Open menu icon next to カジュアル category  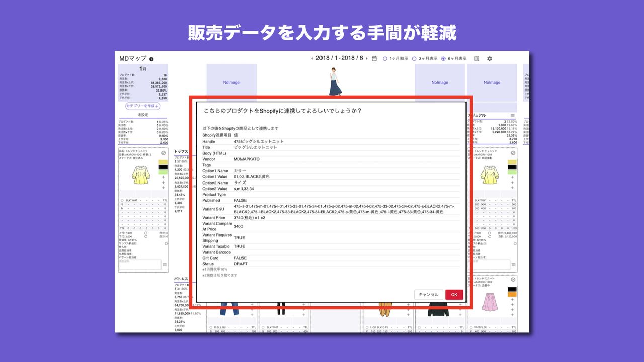[513, 116]
